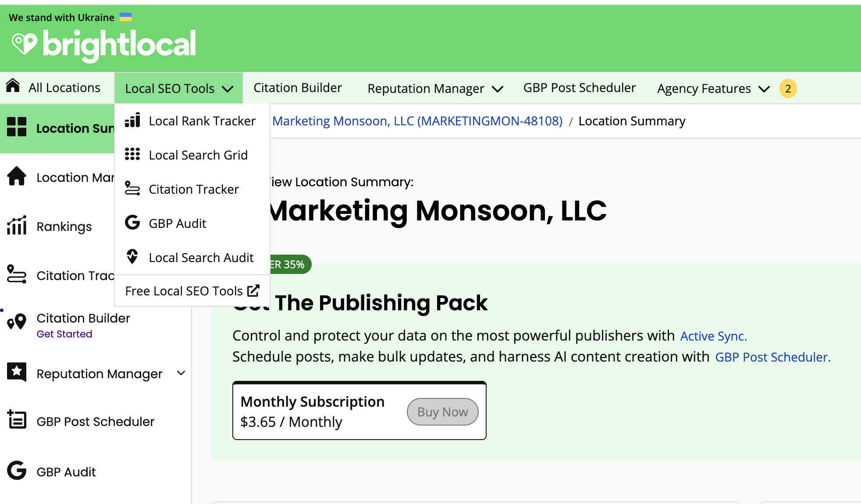Screen dimensions: 861x504
Task: Click the GBP Post Scheduler list icon
Action: pyautogui.click(x=17, y=420)
